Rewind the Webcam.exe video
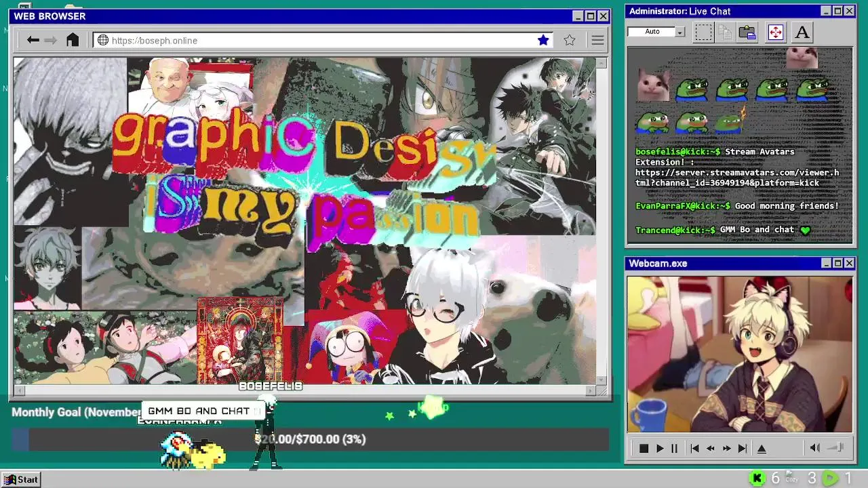868x488 pixels. click(711, 449)
